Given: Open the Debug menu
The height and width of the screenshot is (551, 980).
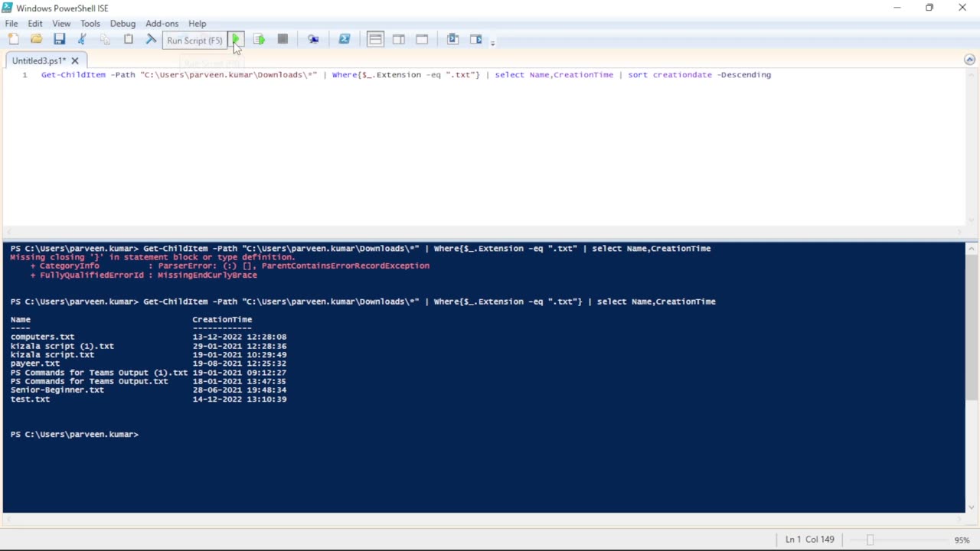Looking at the screenshot, I should pyautogui.click(x=122, y=24).
